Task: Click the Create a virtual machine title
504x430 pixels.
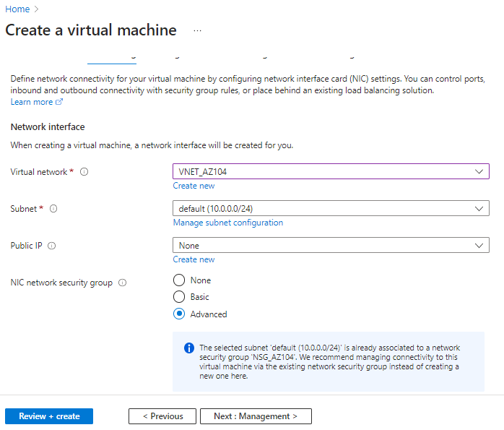Action: coord(91,30)
